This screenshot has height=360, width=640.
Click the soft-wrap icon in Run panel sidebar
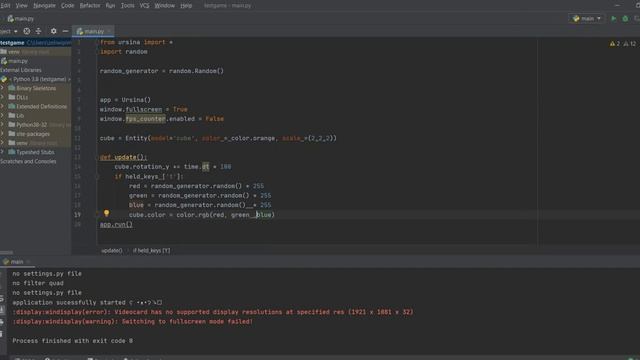[x=2, y=299]
